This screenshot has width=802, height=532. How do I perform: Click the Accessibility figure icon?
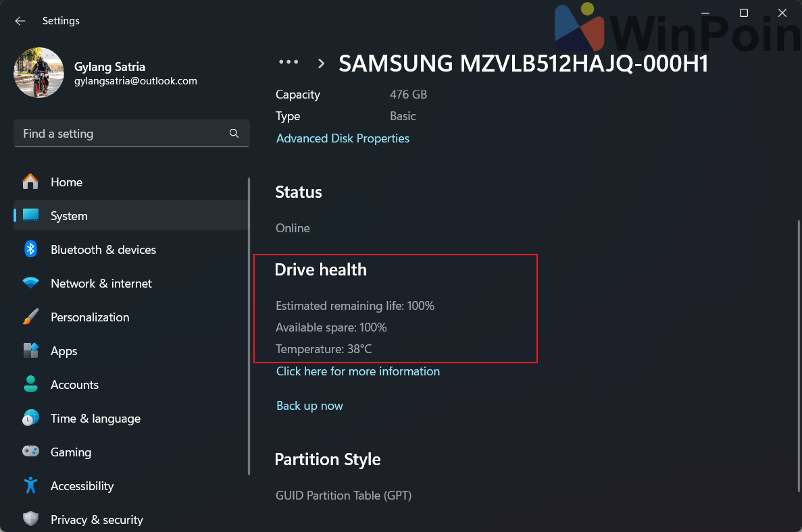pos(30,486)
